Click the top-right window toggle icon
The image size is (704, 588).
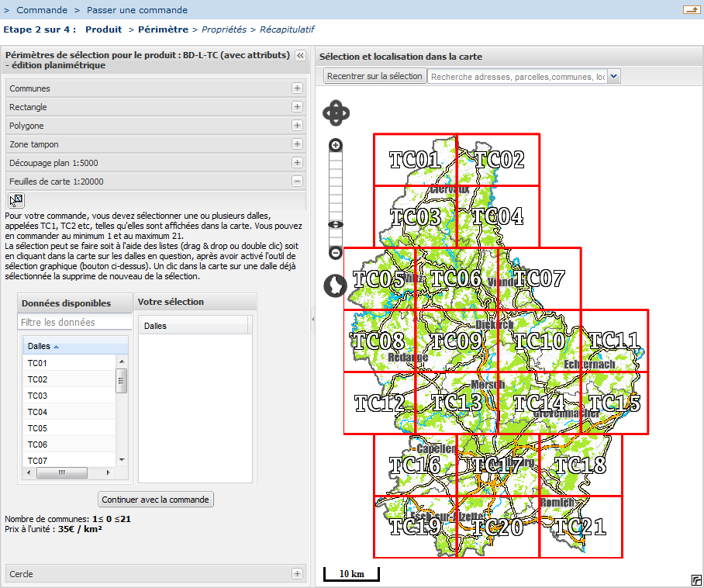[x=690, y=10]
